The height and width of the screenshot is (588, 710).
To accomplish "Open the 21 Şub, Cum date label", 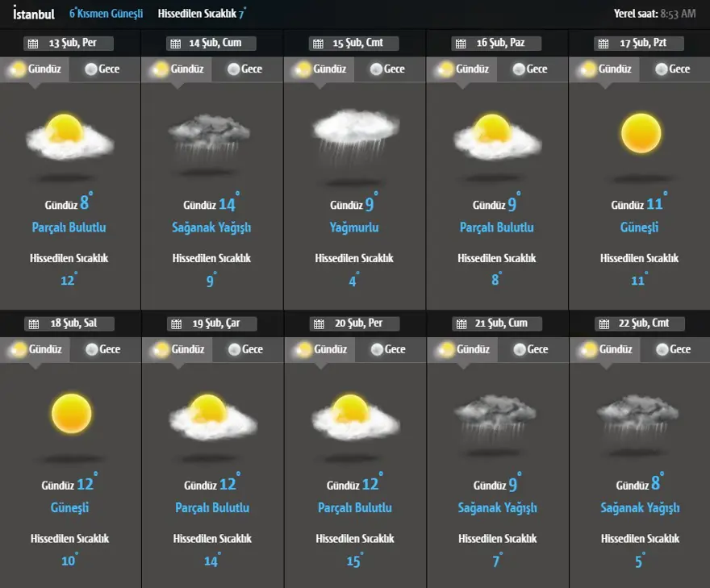I will point(501,323).
